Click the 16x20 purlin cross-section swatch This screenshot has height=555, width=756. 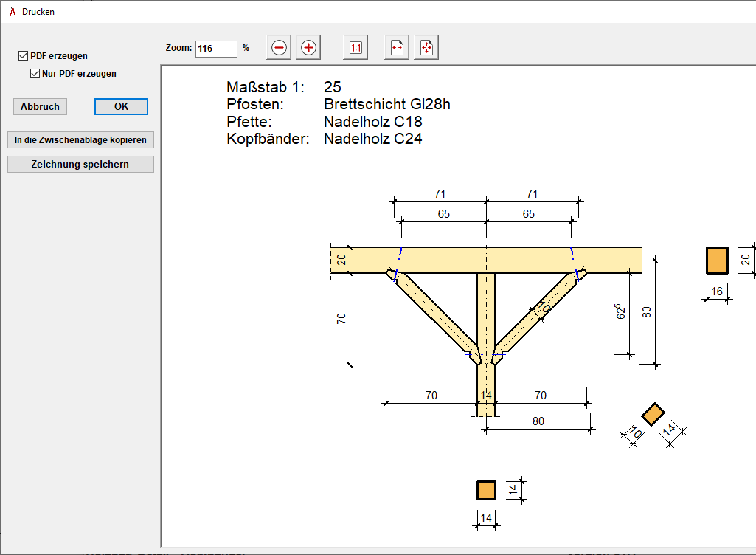(717, 261)
